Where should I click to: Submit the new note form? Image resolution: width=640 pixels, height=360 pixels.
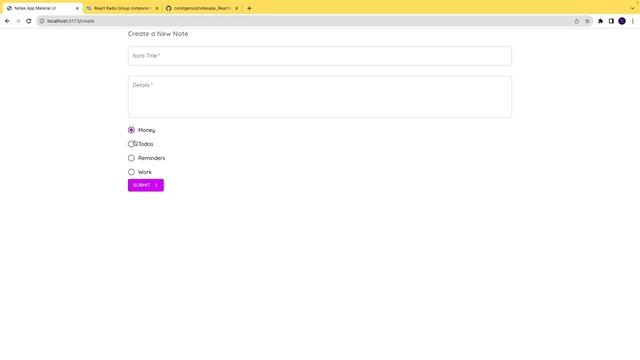coord(146,185)
